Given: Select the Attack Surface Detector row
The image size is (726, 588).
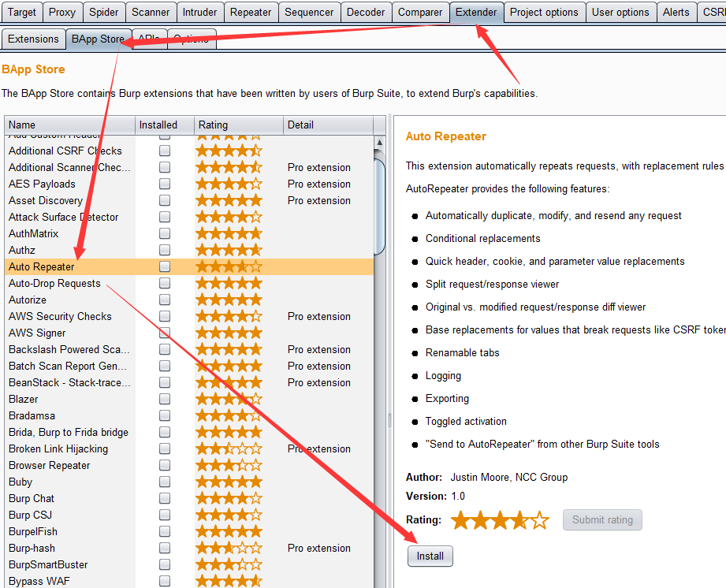Looking at the screenshot, I should click(189, 217).
